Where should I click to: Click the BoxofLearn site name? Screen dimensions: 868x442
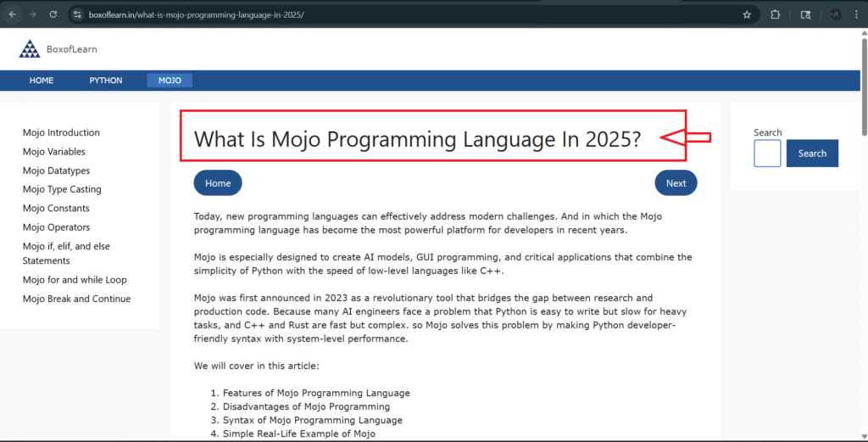click(x=71, y=49)
